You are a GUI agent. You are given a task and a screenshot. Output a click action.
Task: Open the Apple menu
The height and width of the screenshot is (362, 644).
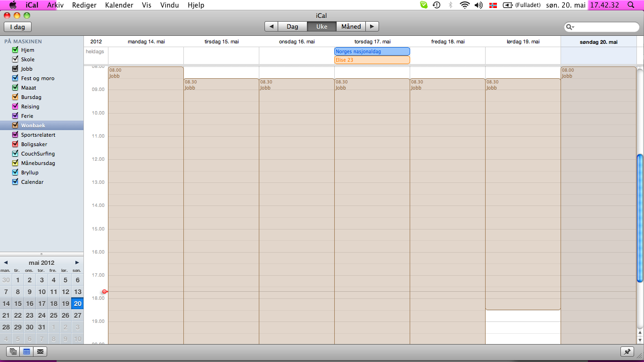click(13, 5)
